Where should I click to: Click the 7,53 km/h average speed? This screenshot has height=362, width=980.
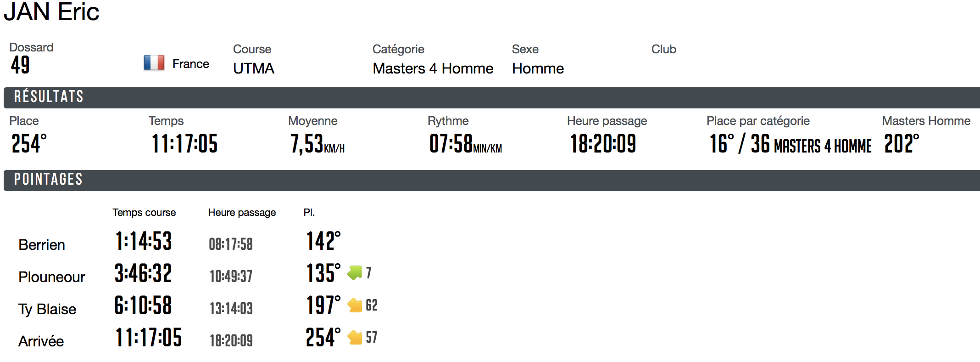(x=317, y=144)
